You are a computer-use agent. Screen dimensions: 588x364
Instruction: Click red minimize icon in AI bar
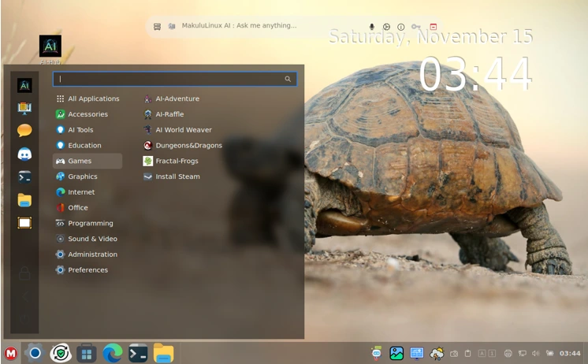point(434,27)
